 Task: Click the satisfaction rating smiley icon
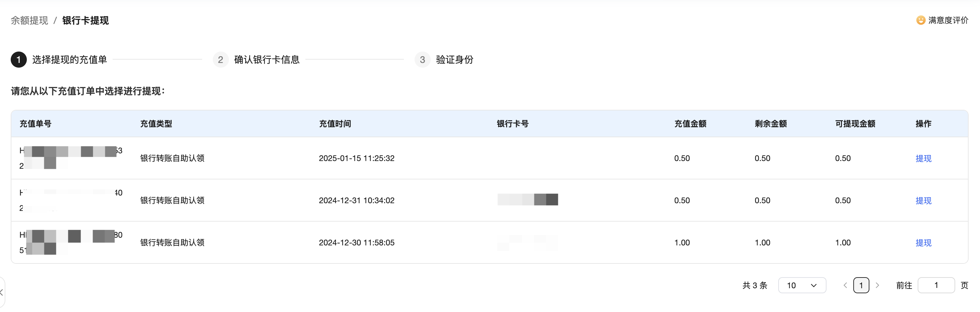(x=921, y=20)
